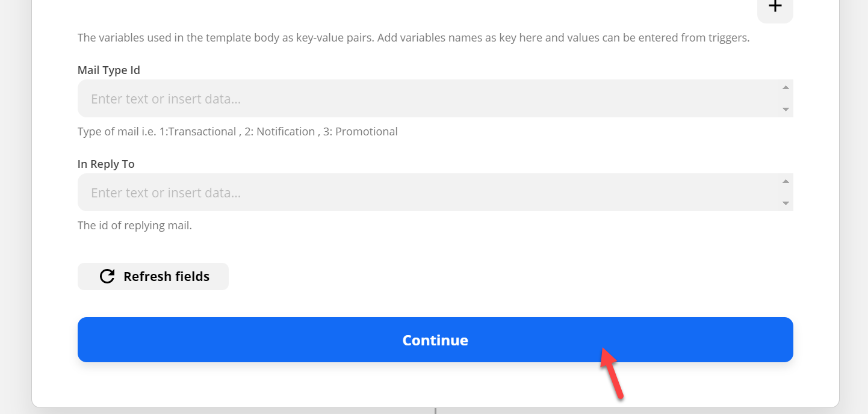The image size is (868, 414).
Task: Click down arrow in Mail Type Id field
Action: 786,110
